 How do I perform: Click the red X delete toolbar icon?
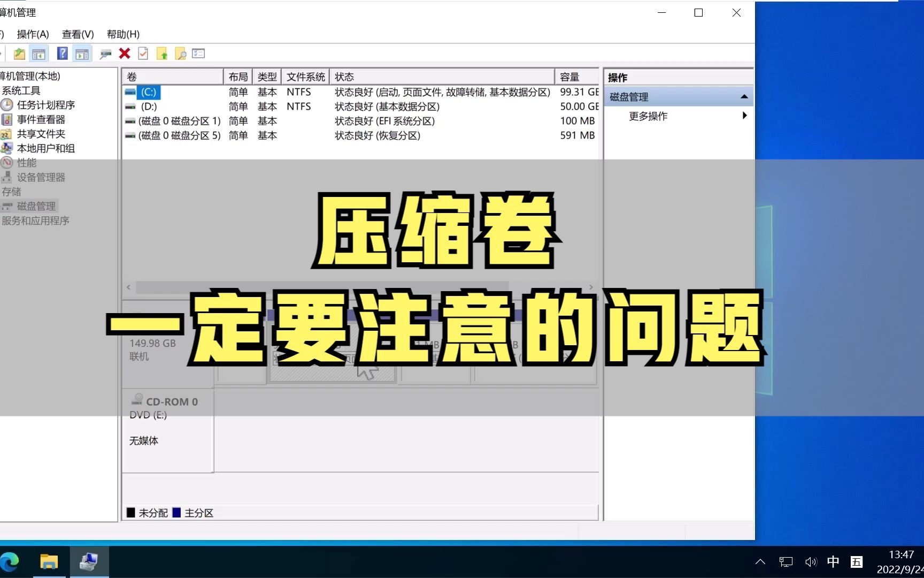[125, 54]
